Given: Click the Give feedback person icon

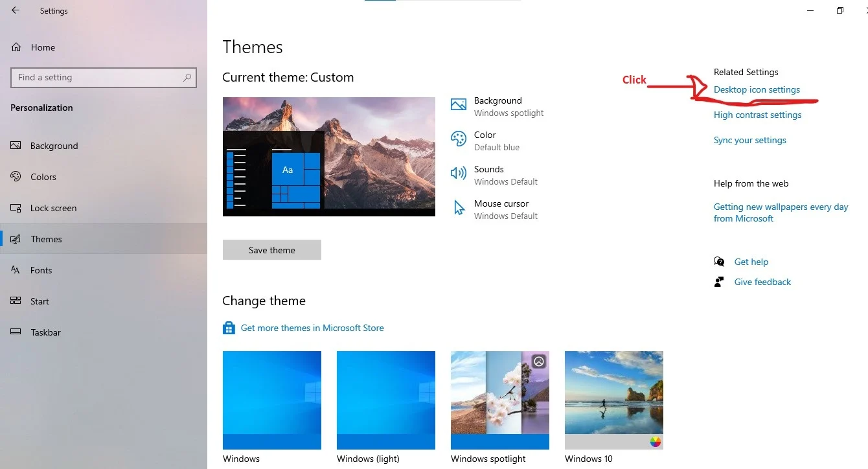Looking at the screenshot, I should pyautogui.click(x=718, y=282).
